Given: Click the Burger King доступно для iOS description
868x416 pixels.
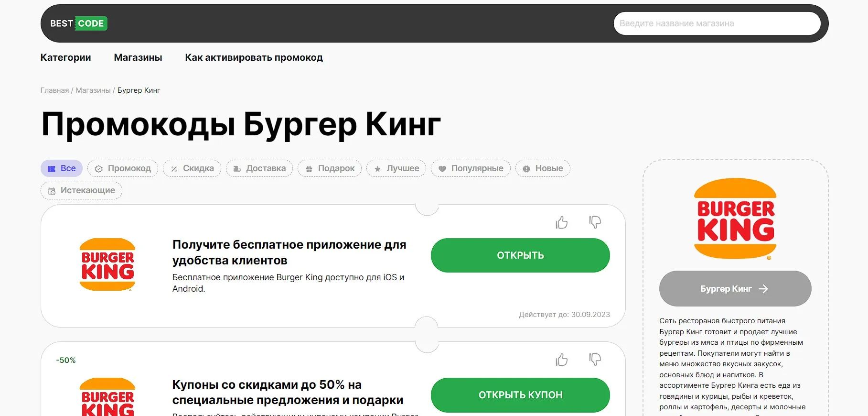Looking at the screenshot, I should click(x=288, y=283).
